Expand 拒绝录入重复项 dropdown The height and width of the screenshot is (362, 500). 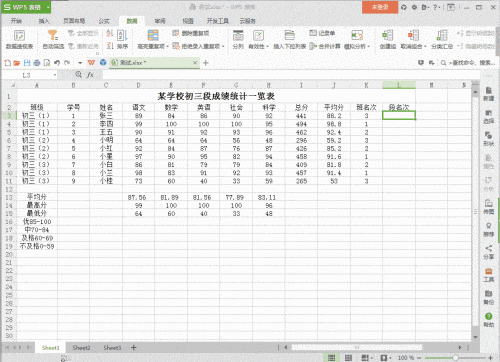(x=223, y=46)
